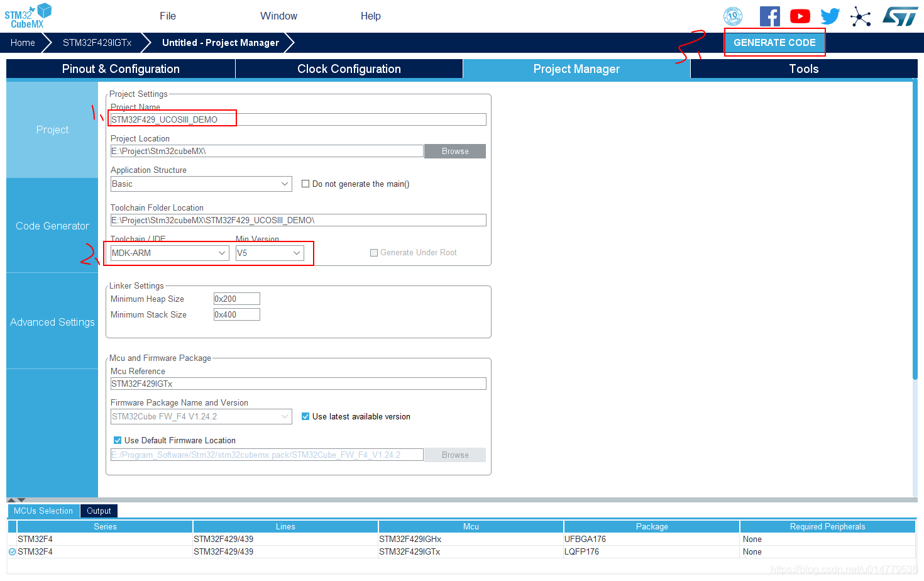
Task: Go to Home breadcrumb
Action: pos(23,43)
